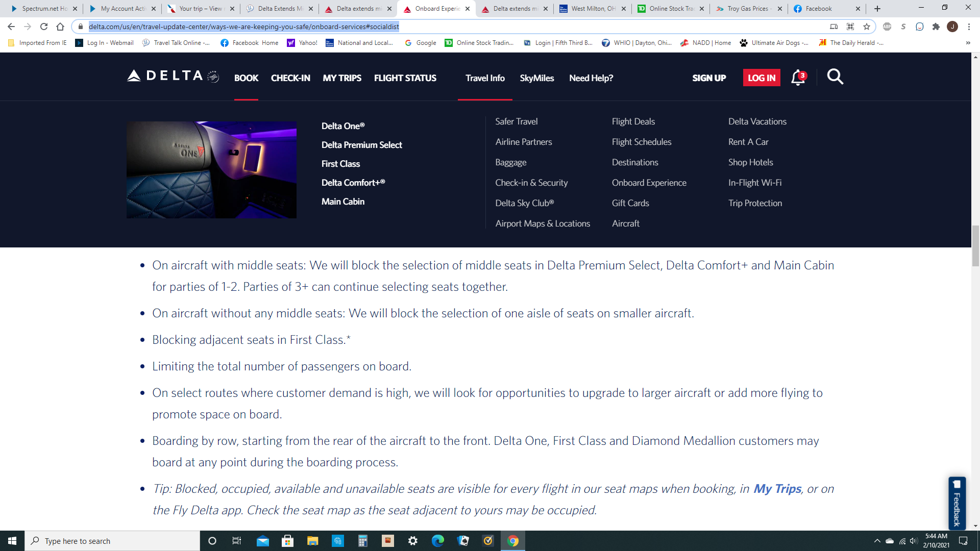Go forward in browser history
The image size is (980, 551).
[28, 27]
